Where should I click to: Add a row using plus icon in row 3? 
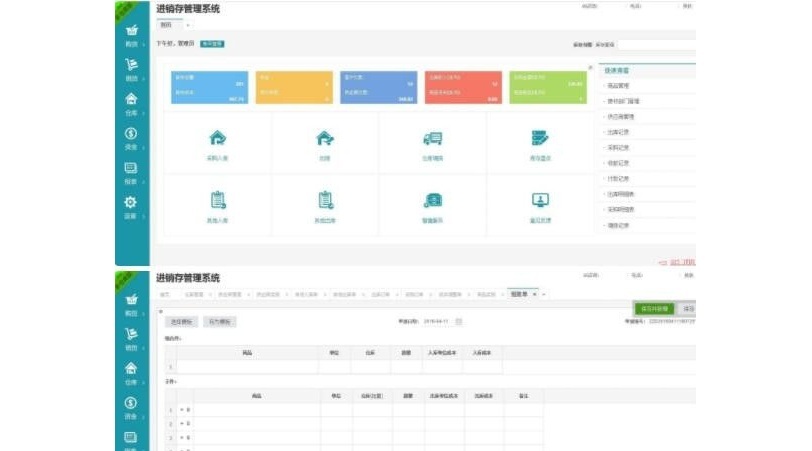[x=182, y=438]
